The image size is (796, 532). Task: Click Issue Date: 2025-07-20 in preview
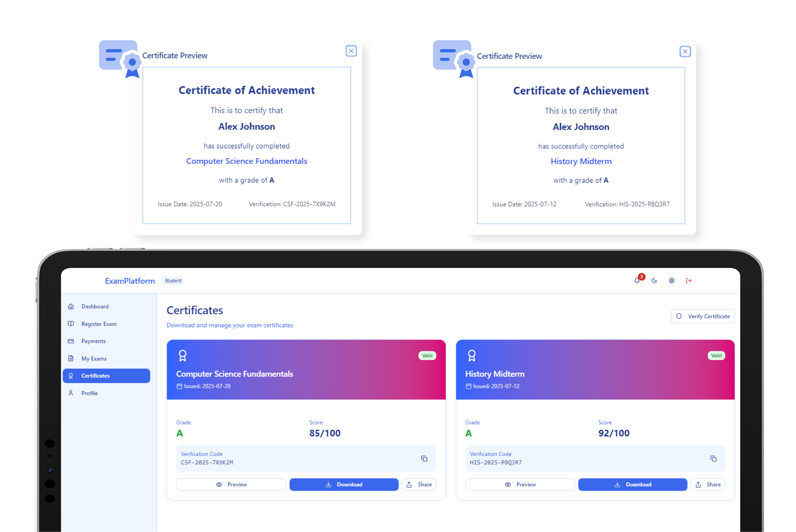pyautogui.click(x=190, y=204)
